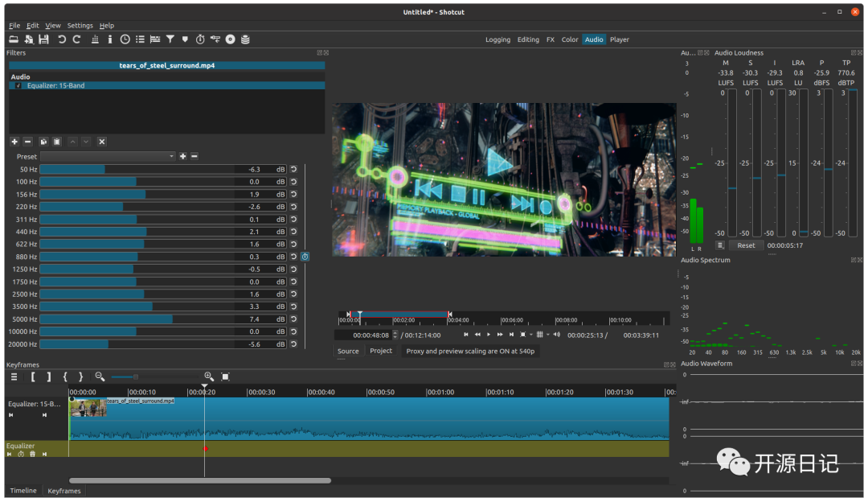Deselect the filter with the X button

102,142
